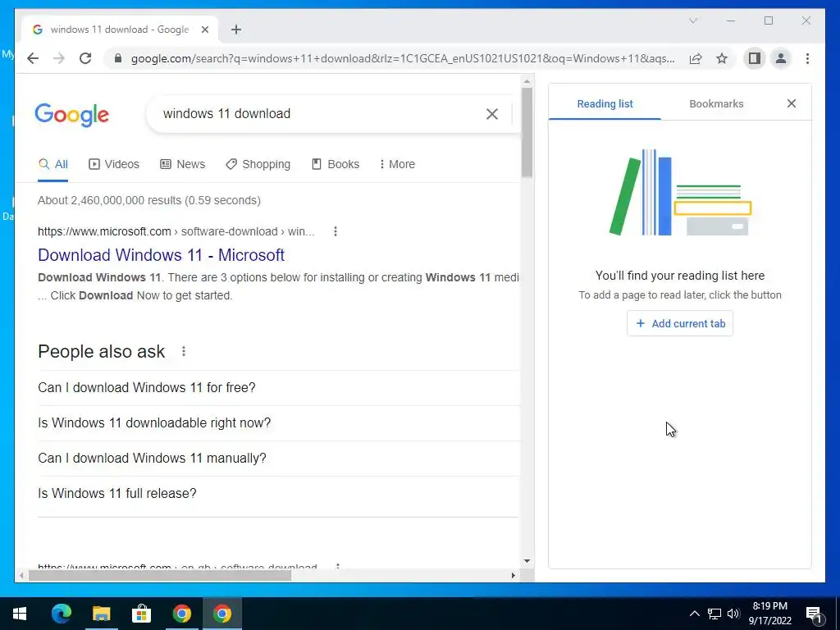Click the Google logo
This screenshot has width=840, height=630.
(x=72, y=115)
